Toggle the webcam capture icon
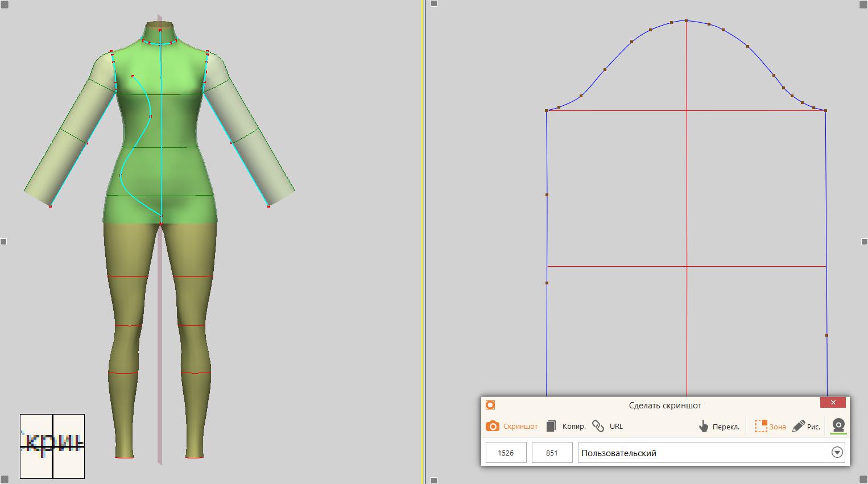Screen dimensions: 868x484 click(x=838, y=425)
